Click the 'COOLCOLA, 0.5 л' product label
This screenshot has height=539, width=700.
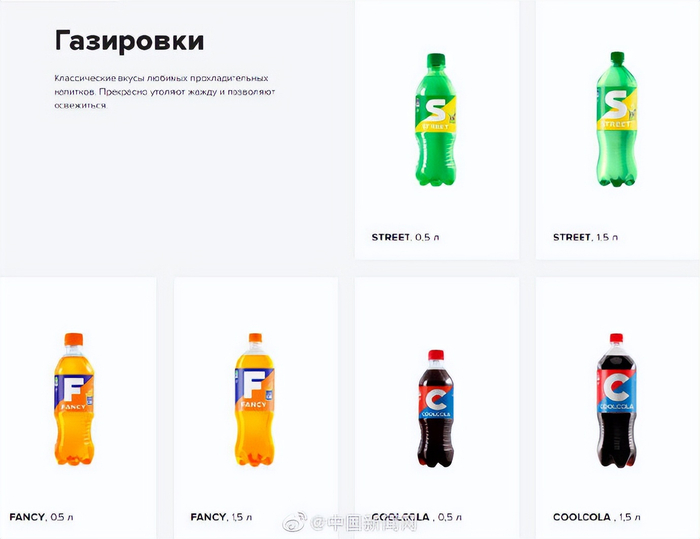click(x=417, y=517)
